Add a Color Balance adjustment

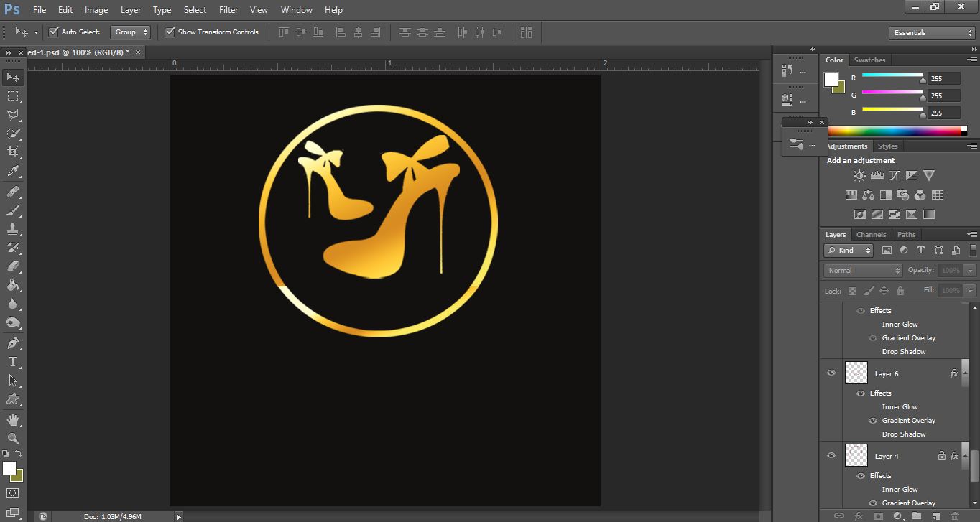tap(868, 195)
